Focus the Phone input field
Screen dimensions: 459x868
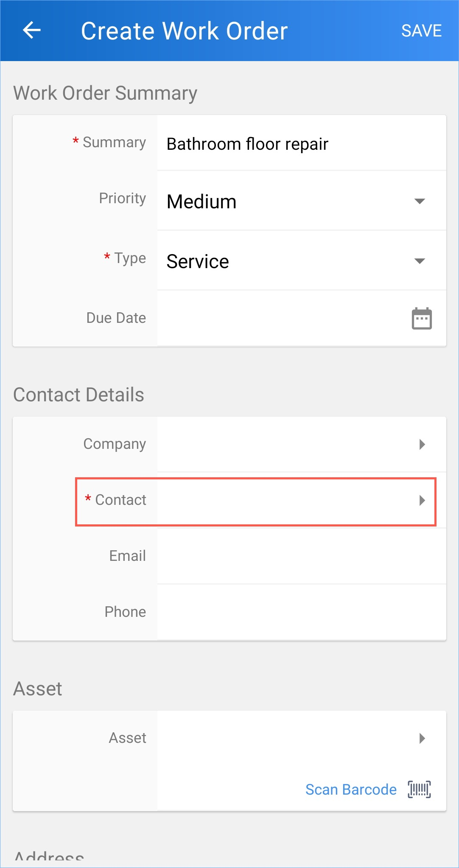tap(301, 612)
